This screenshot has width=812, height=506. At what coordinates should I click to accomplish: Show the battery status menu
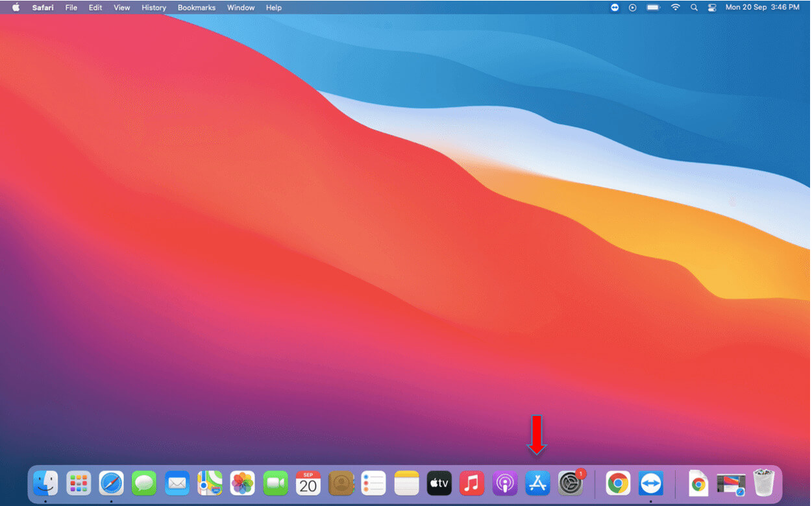(653, 8)
